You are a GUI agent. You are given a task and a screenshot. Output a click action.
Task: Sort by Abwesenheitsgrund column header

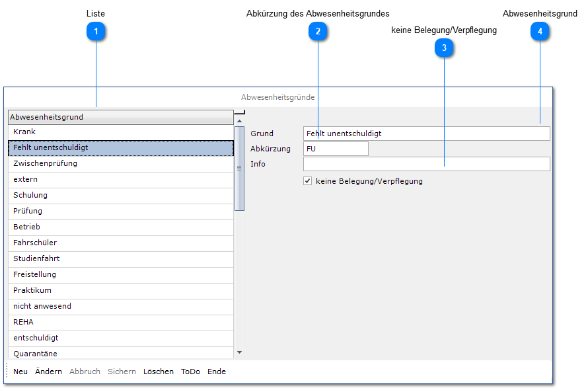pyautogui.click(x=121, y=117)
